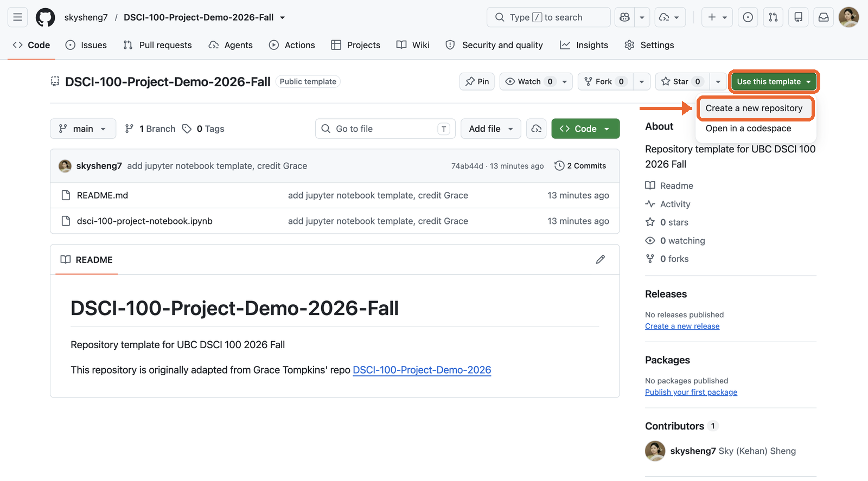Expand the green Code dropdown
The image size is (868, 481).
pos(585,129)
